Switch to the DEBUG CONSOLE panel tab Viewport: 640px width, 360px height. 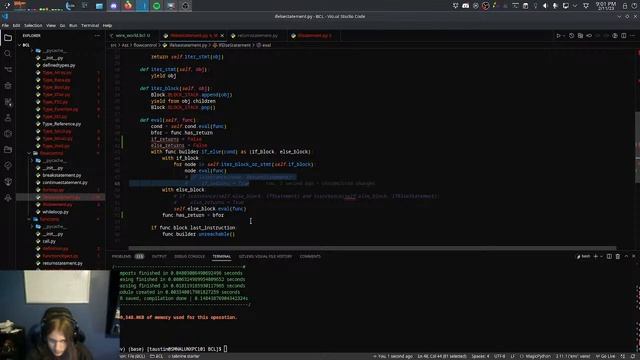(x=189, y=256)
